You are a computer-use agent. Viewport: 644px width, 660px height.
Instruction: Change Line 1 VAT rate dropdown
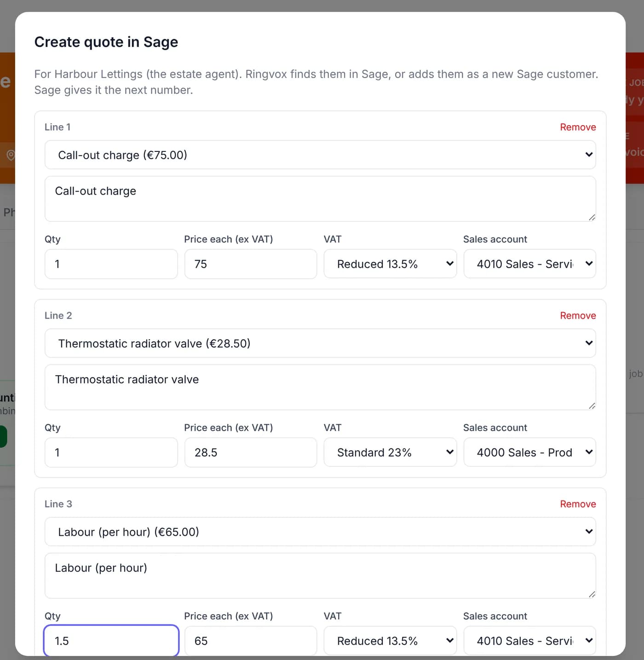coord(390,264)
